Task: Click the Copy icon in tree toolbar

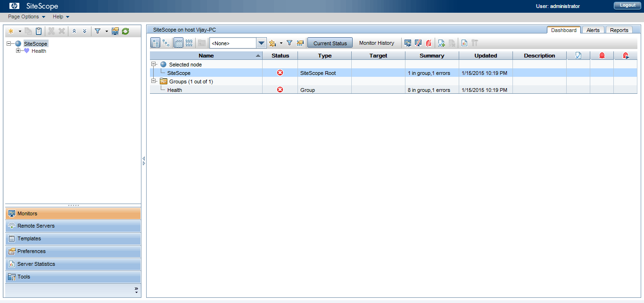Action: coord(28,31)
